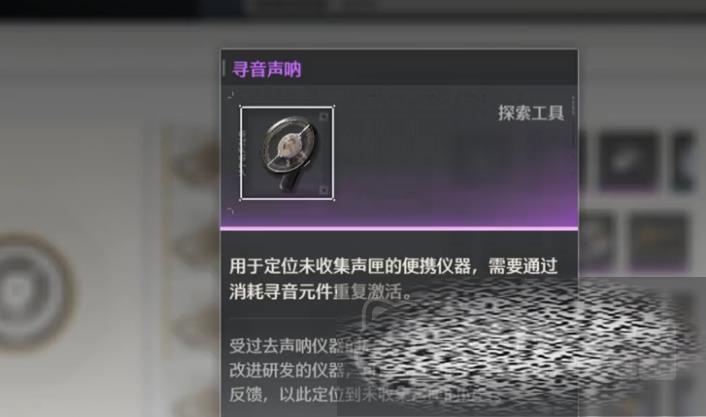
Task: Select the narrow blurred slot right of the purple bar
Action: pos(597,241)
